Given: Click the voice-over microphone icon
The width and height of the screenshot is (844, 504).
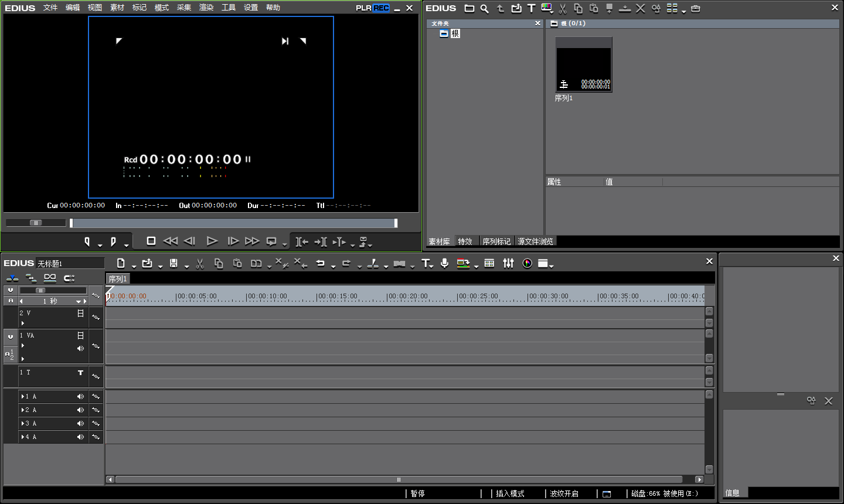Looking at the screenshot, I should click(x=445, y=264).
